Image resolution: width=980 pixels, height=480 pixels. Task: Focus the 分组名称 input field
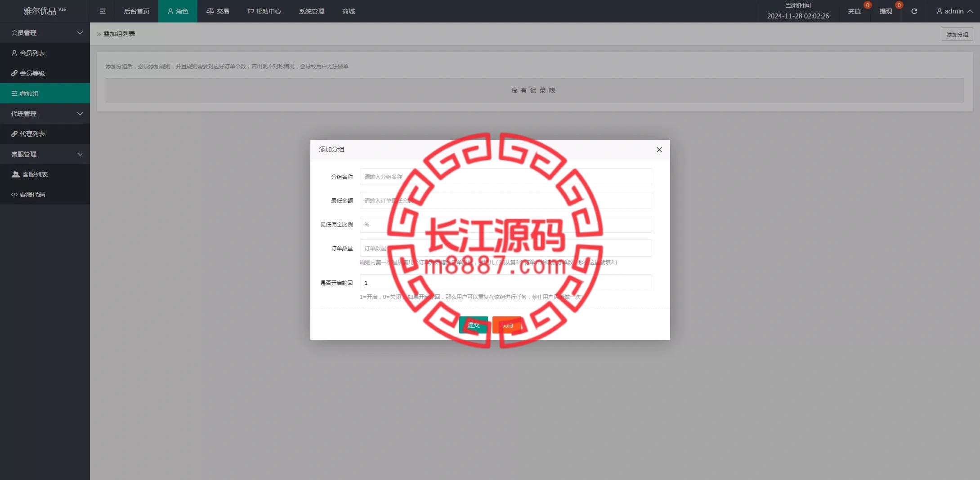[x=506, y=177]
